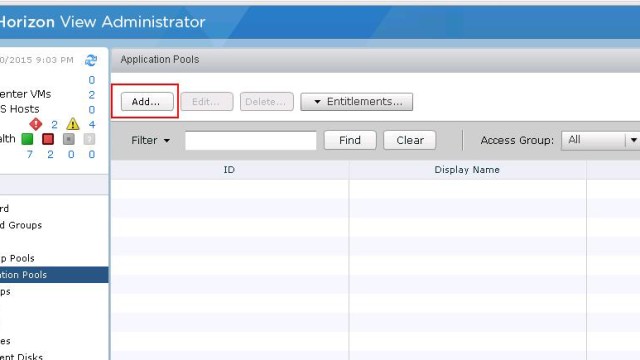Click the gray health status square
Screen dimensions: 640x360
69,139
